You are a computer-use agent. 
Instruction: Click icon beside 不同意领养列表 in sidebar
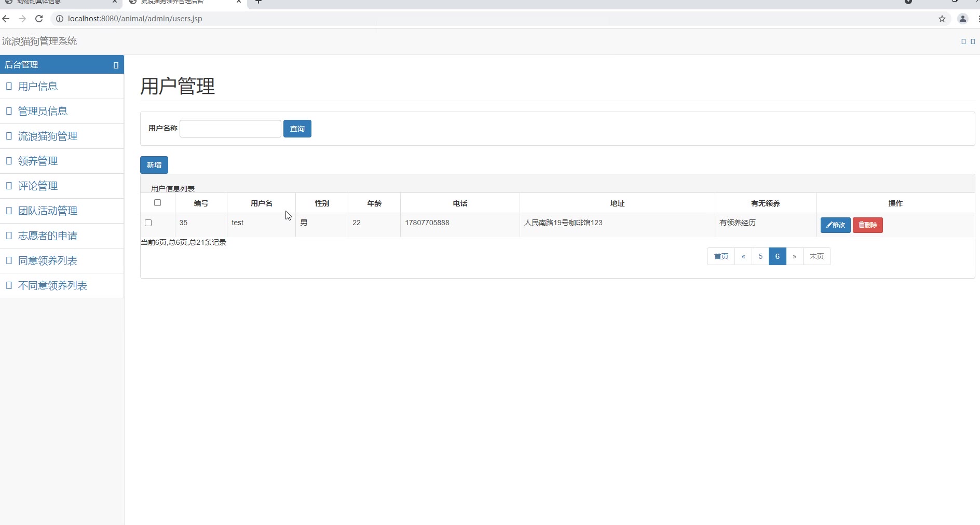pos(9,285)
